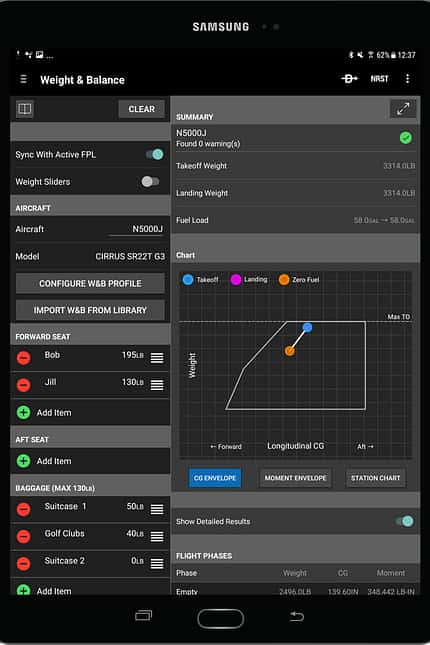
Task: Toggle Show Detailed Results switch
Action: coord(404,521)
